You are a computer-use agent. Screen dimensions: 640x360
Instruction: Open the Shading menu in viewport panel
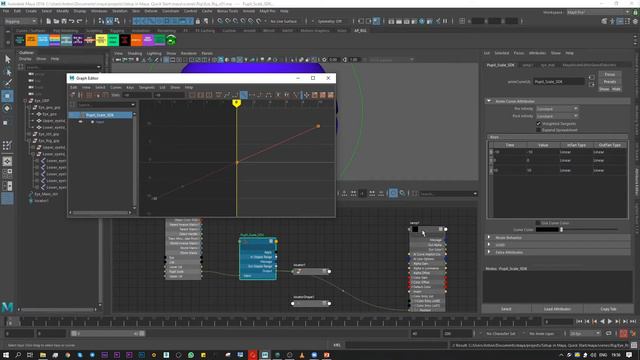coord(135,53)
